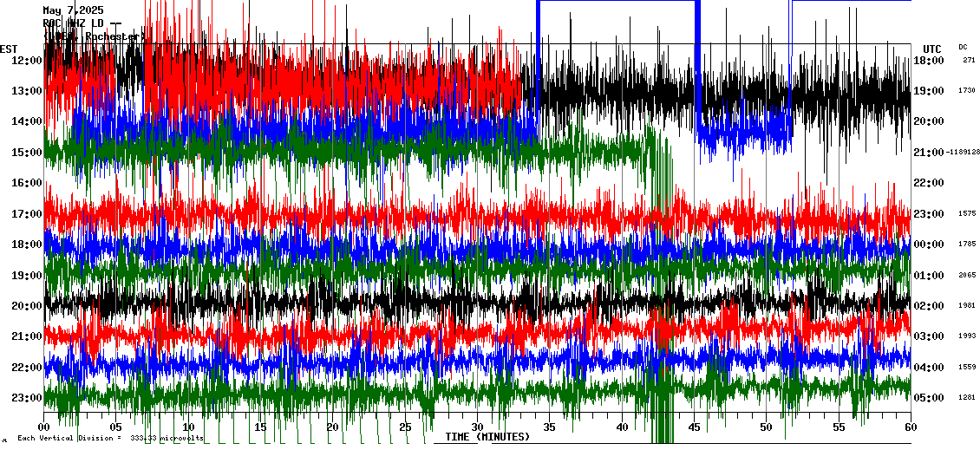Click the 18:00 UTC time label
The image size is (980, 450).
pyautogui.click(x=929, y=60)
